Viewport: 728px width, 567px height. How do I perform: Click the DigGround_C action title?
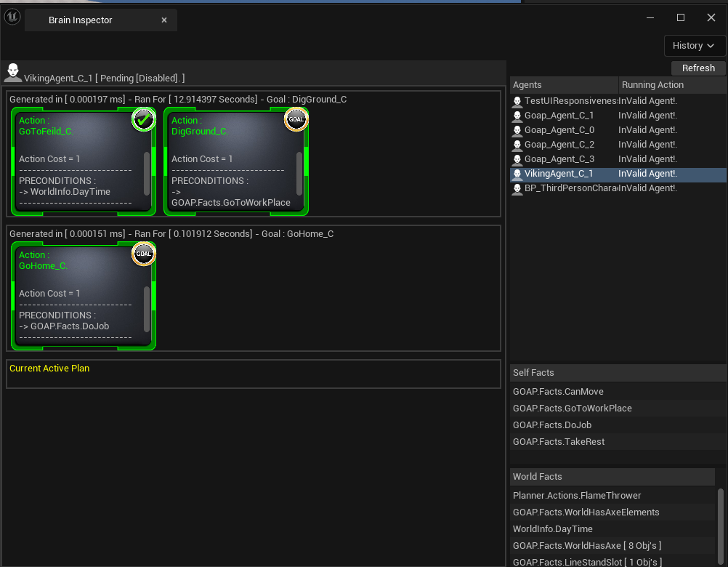tap(200, 126)
